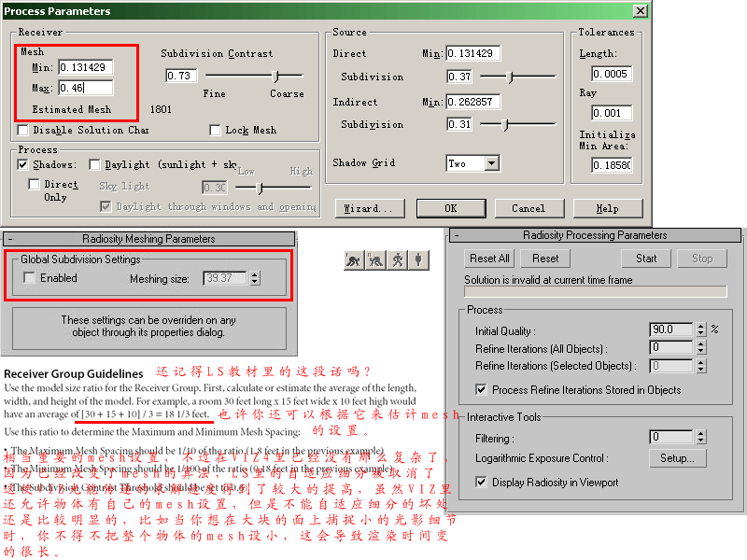Click the crouching figure icon marked I
The width and height of the screenshot is (747, 560).
click(354, 260)
